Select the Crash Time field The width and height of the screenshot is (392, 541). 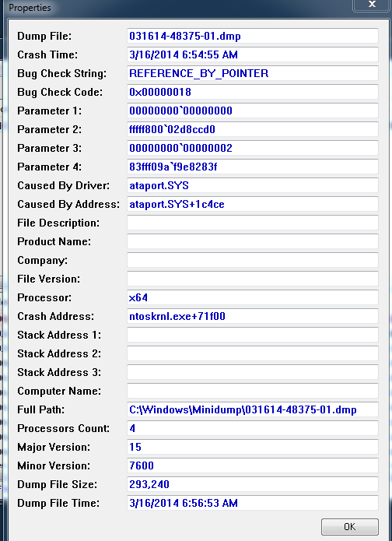(x=252, y=54)
